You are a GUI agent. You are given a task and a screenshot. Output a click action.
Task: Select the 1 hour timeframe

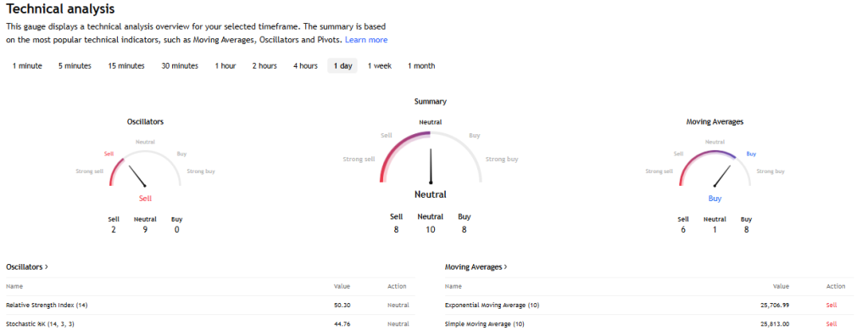point(225,66)
